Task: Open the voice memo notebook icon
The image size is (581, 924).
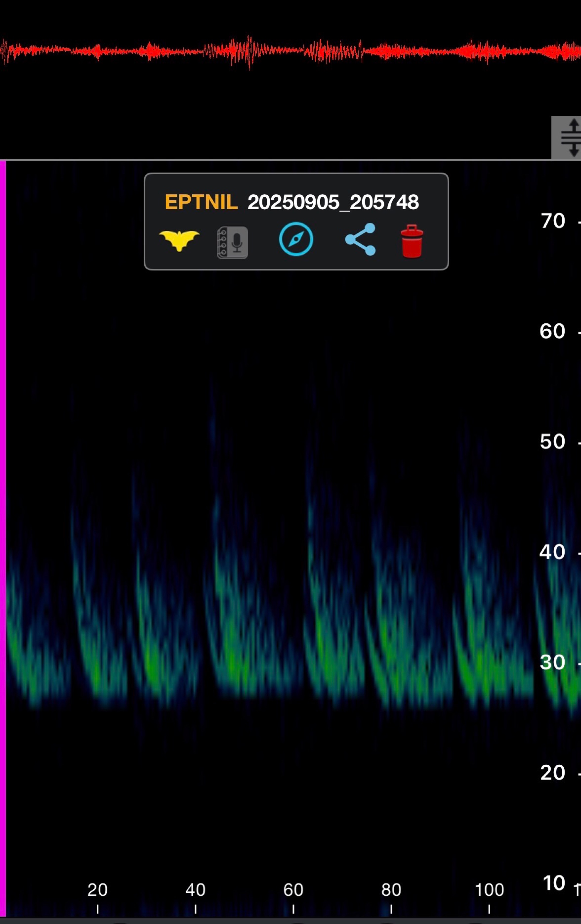Action: click(232, 242)
